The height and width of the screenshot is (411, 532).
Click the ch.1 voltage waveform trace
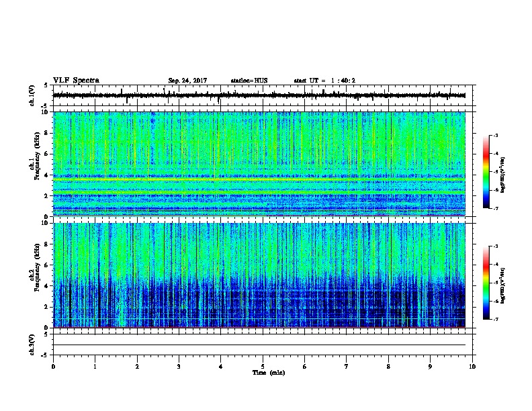259,95
